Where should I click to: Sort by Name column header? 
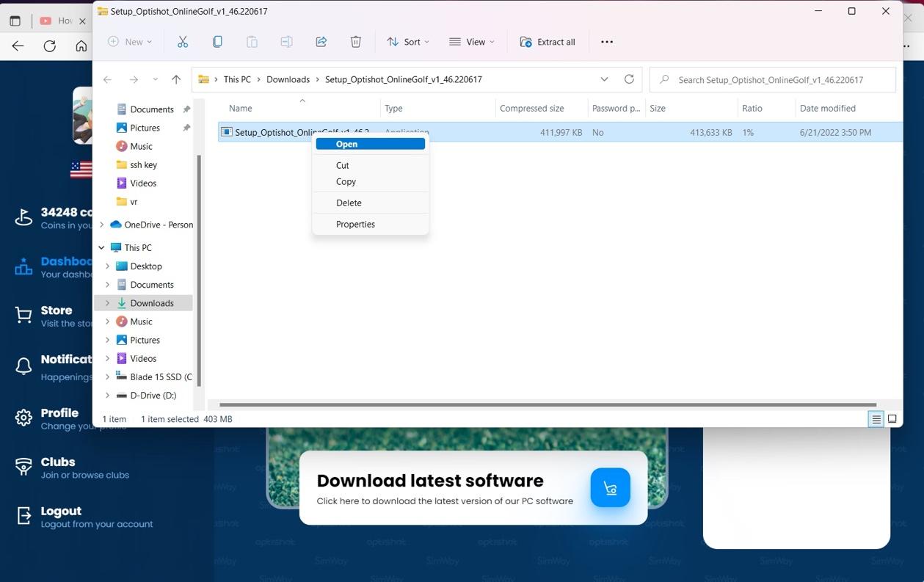point(241,108)
